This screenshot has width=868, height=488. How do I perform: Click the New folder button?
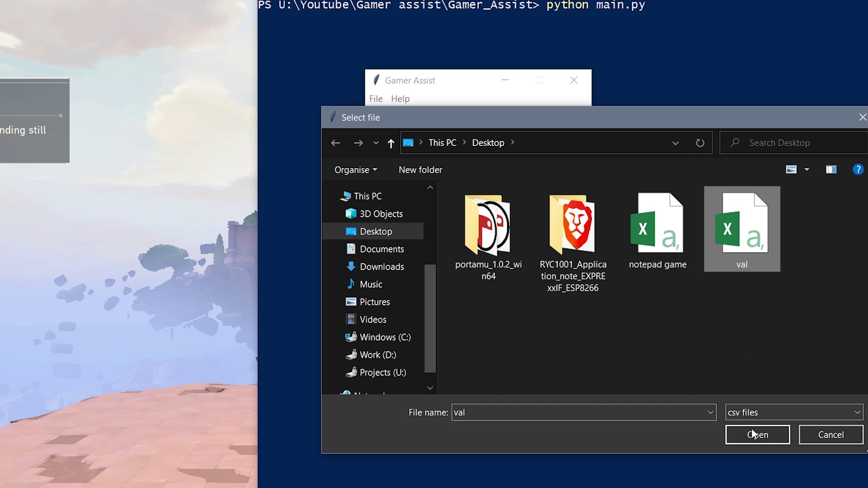[420, 170]
